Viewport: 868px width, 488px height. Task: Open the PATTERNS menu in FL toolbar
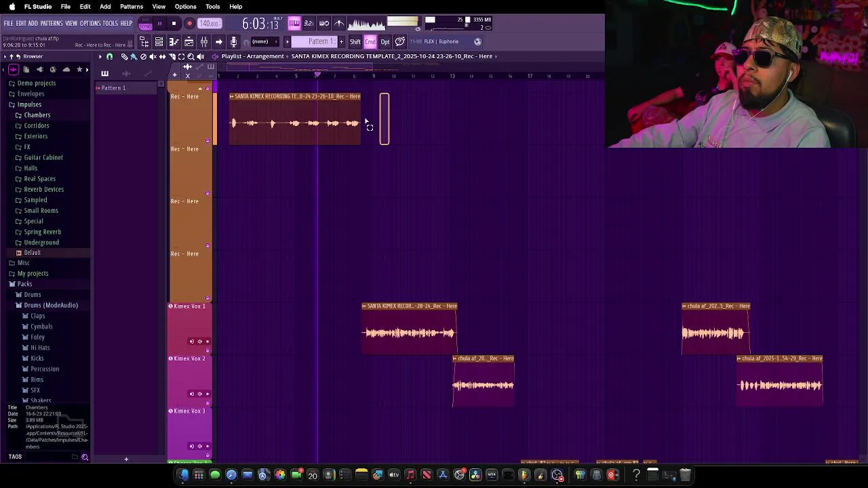(52, 24)
